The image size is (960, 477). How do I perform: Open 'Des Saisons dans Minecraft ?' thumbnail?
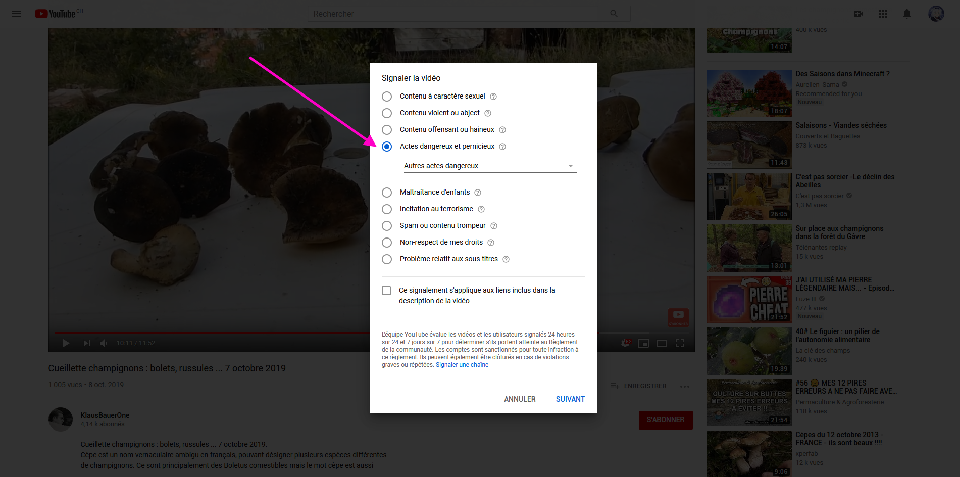748,94
